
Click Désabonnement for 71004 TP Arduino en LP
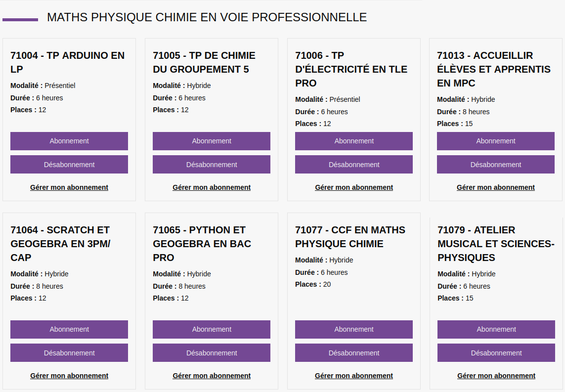coord(69,164)
